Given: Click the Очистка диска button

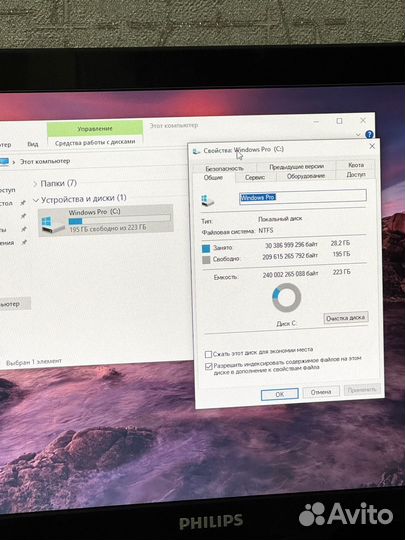Looking at the screenshot, I should tap(345, 318).
